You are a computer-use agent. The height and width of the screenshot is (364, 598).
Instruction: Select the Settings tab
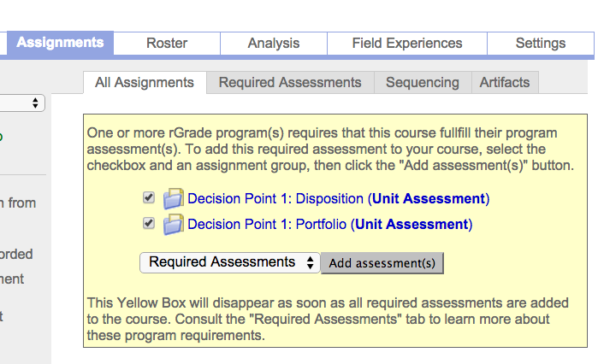click(541, 43)
